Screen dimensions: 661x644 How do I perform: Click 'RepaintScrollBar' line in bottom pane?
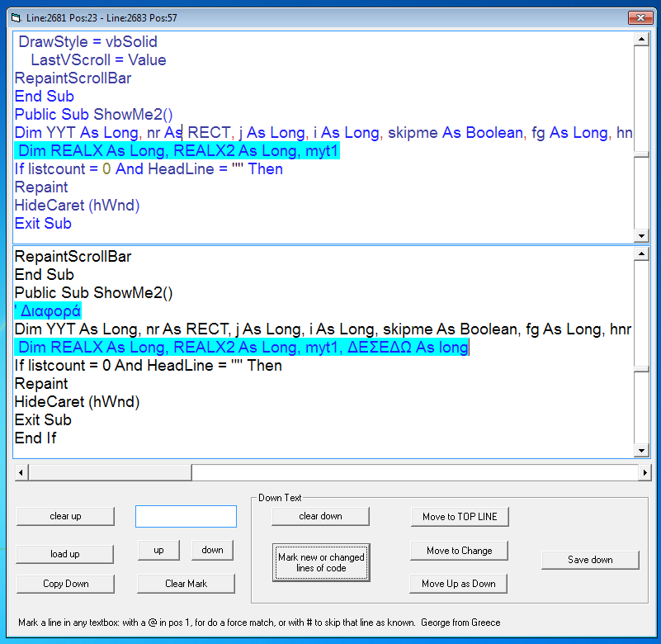point(73,257)
